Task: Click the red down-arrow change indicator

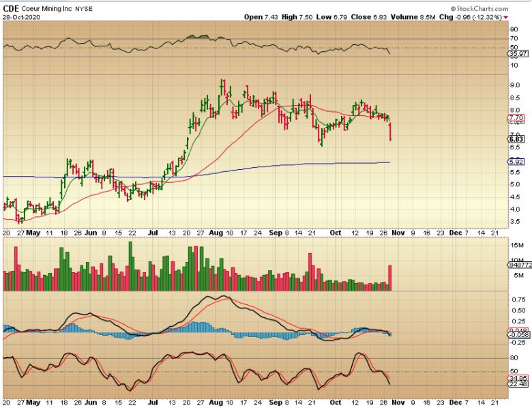Action: [x=505, y=17]
